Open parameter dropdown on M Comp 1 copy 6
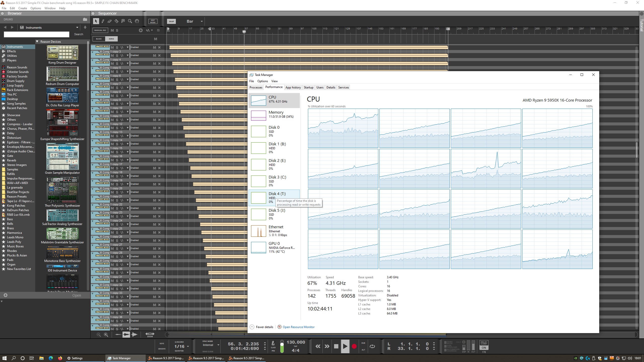The width and height of the screenshot is (644, 362). point(128,79)
